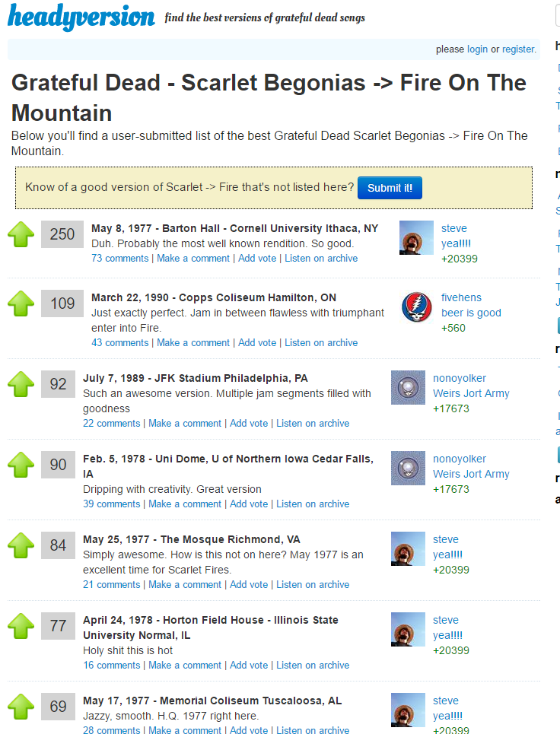Upvote The Mosque Richmond version
Viewport: 560px width, 734px height.
pos(21,545)
